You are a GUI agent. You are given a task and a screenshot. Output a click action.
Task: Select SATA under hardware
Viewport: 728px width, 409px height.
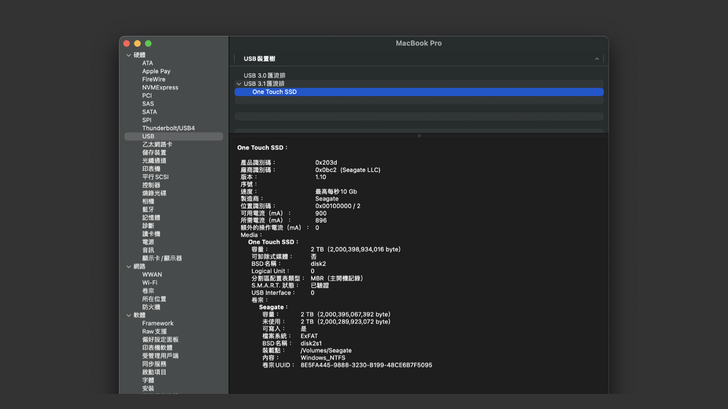149,112
